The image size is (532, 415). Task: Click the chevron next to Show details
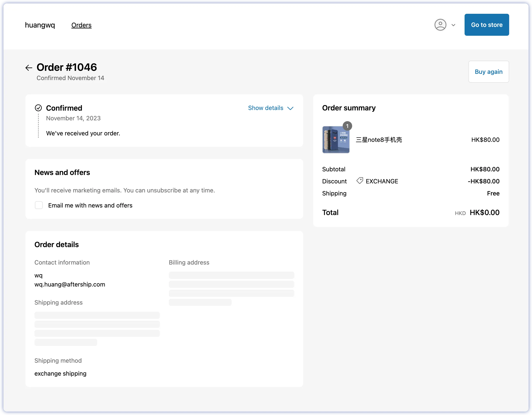coord(290,108)
